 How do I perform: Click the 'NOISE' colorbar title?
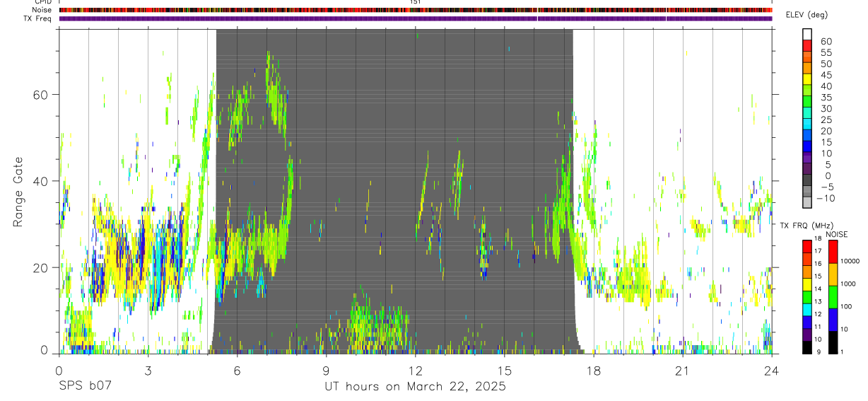click(x=837, y=235)
